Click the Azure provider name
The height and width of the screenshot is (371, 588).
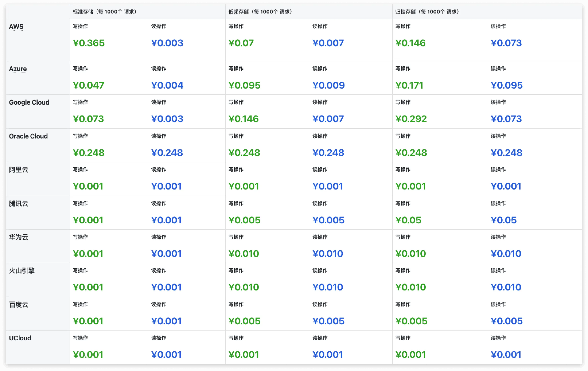pos(18,69)
